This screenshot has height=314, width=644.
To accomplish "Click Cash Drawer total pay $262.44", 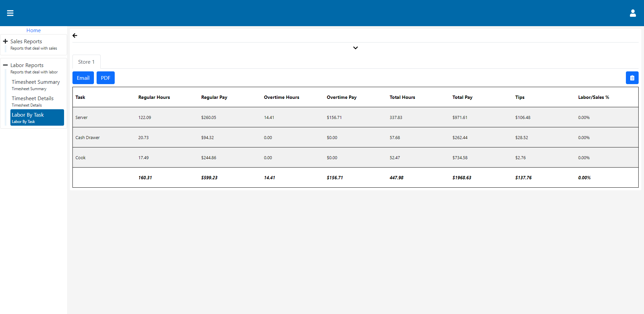I will click(460, 137).
